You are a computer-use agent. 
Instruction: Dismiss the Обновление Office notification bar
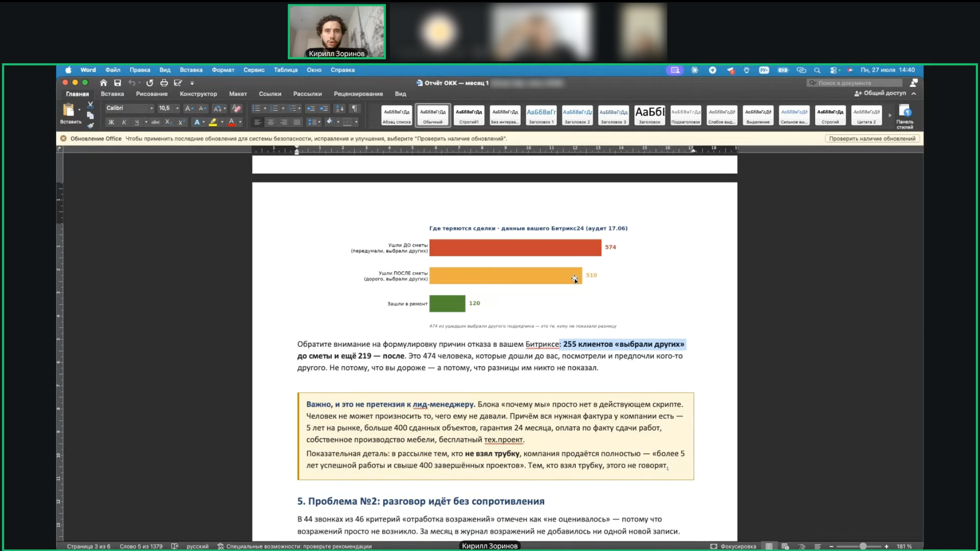63,138
